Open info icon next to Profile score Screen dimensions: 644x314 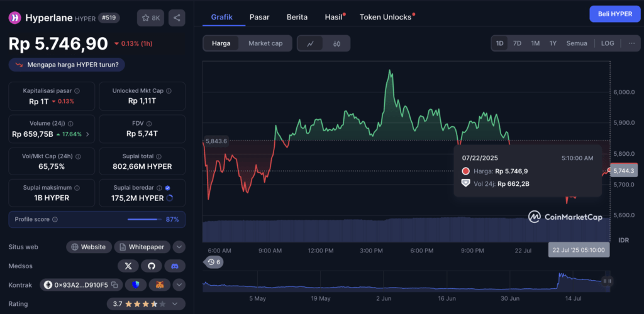point(55,219)
